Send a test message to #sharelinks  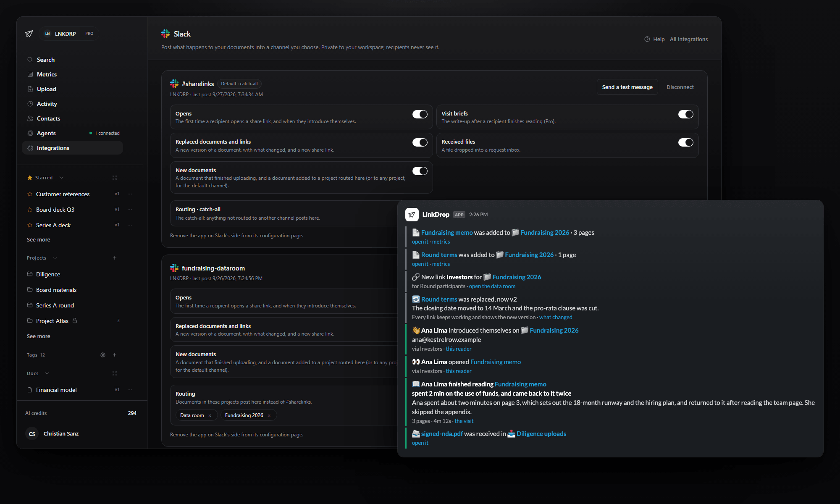627,87
